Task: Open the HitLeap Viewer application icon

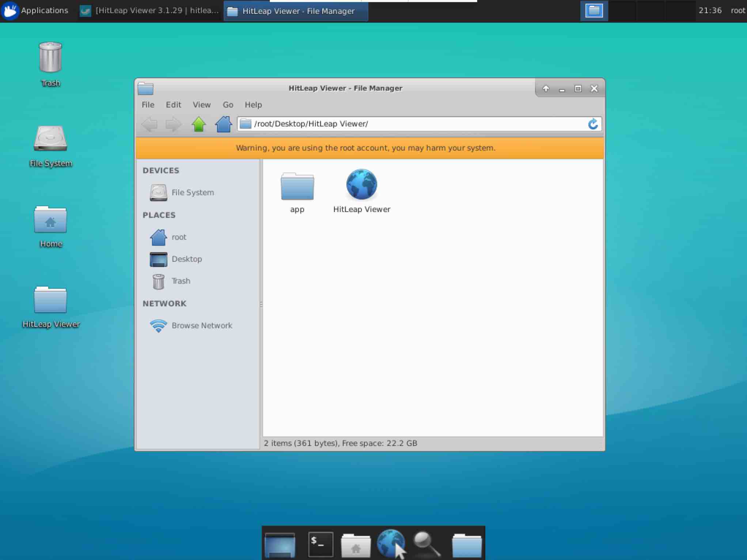Action: (362, 185)
